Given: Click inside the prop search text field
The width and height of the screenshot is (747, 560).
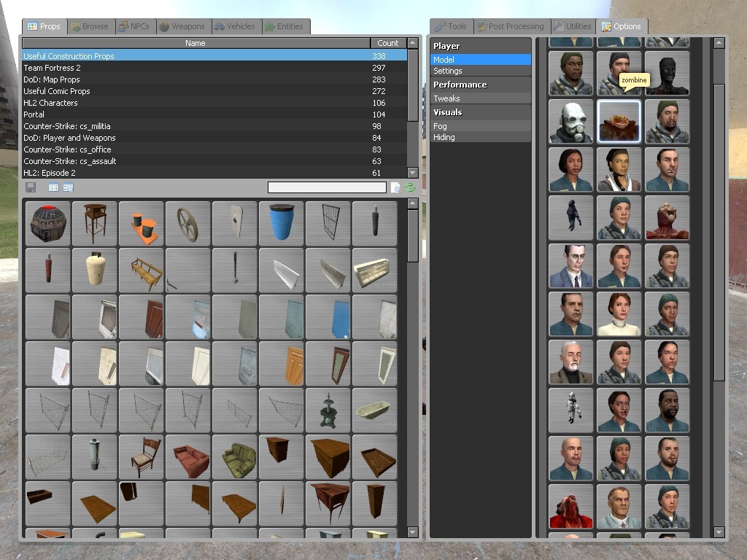Looking at the screenshot, I should (327, 187).
